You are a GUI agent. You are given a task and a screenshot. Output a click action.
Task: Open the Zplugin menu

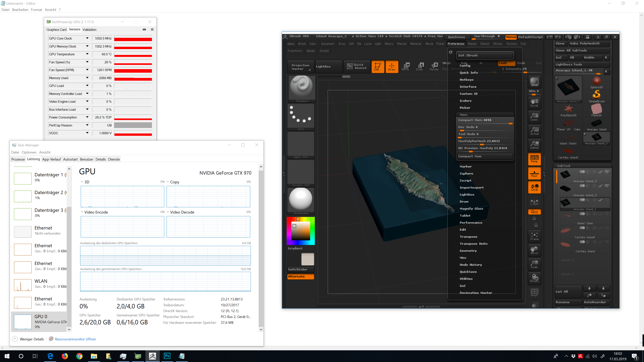pyautogui.click(x=310, y=51)
